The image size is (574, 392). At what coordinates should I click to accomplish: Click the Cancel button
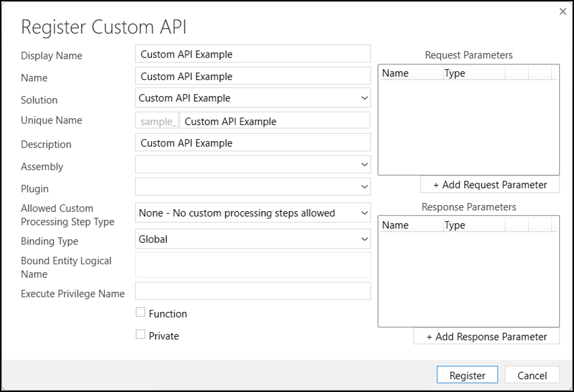click(x=532, y=375)
